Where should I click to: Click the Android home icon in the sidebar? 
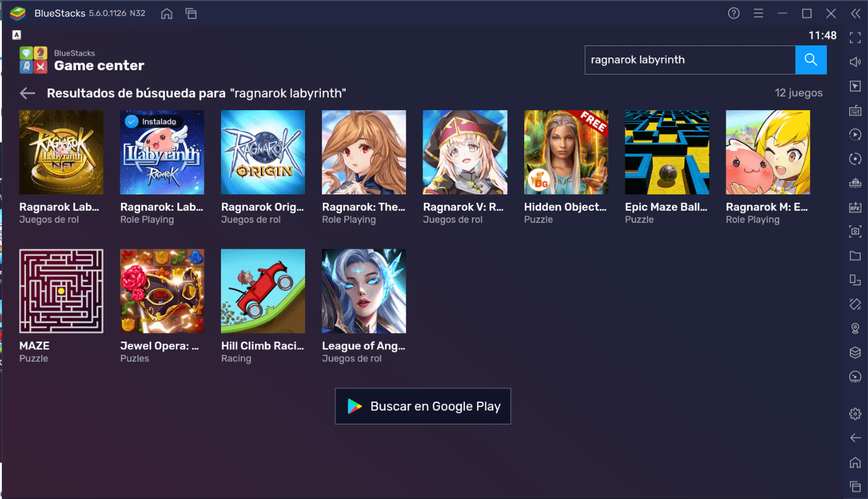855,462
